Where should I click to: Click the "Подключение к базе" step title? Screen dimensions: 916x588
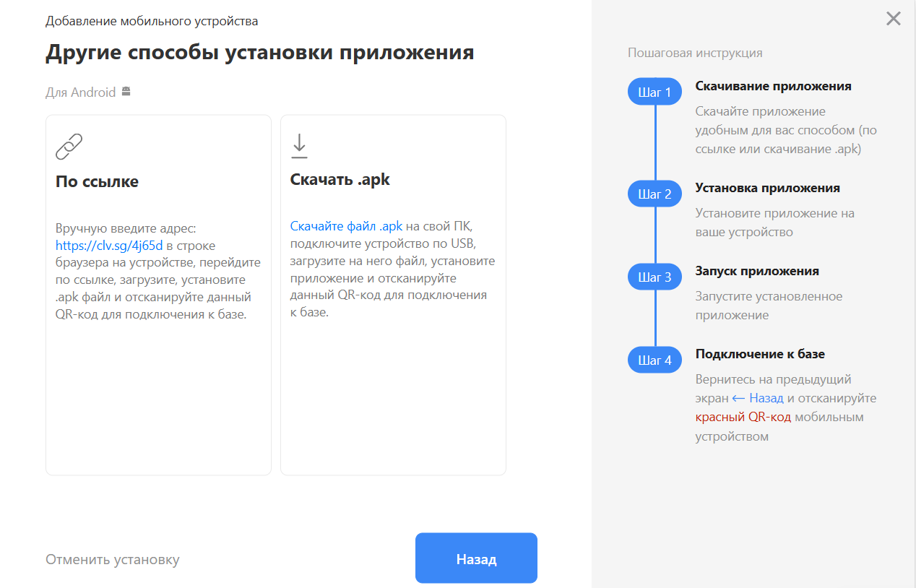pyautogui.click(x=760, y=354)
